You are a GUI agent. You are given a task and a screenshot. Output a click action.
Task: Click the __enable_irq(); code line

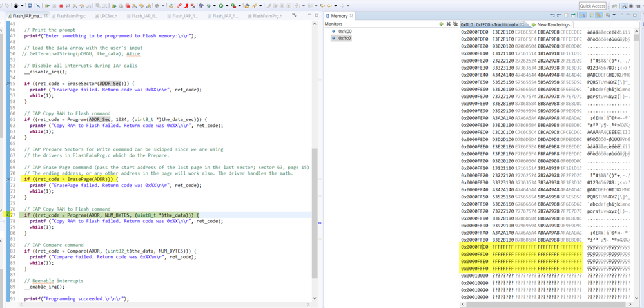pyautogui.click(x=44, y=287)
